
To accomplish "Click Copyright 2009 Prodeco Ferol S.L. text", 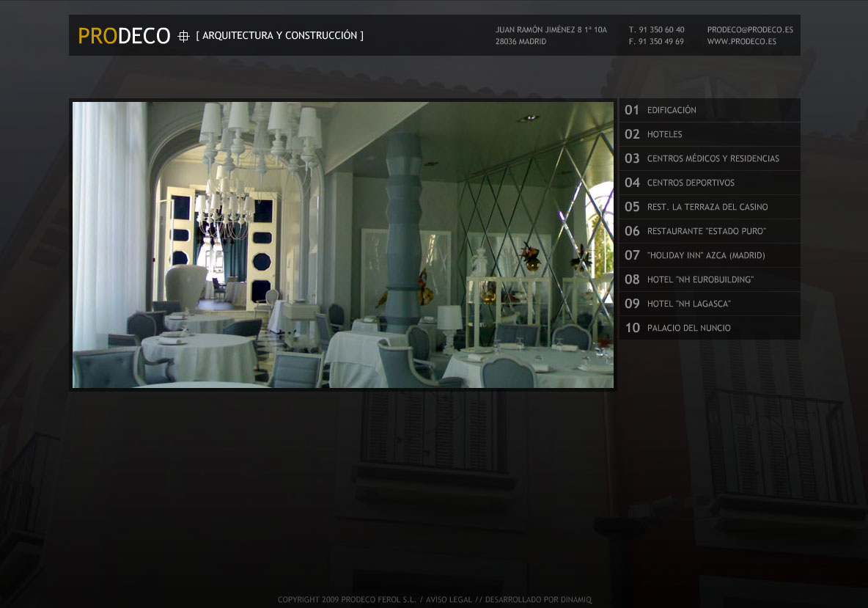I will click(347, 600).
